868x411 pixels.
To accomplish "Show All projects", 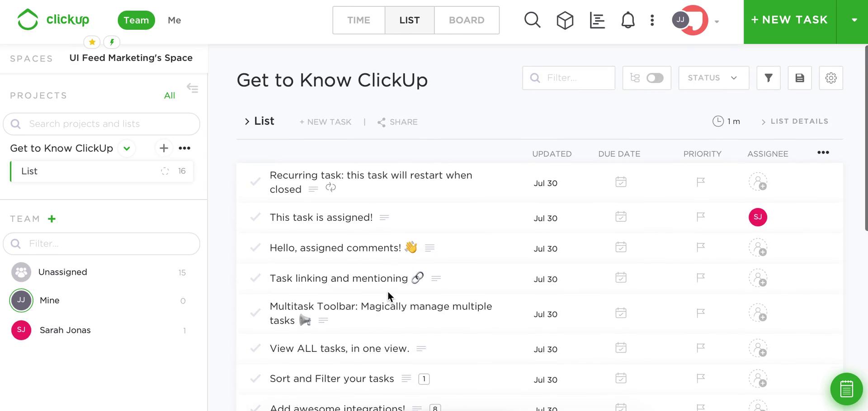I will 170,95.
